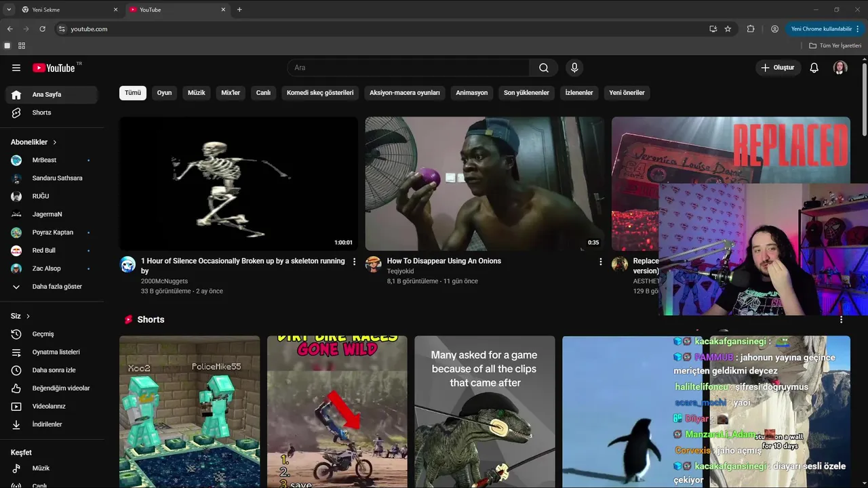Open Chrome tab search dropdown
868x488 pixels.
pyautogui.click(x=9, y=9)
